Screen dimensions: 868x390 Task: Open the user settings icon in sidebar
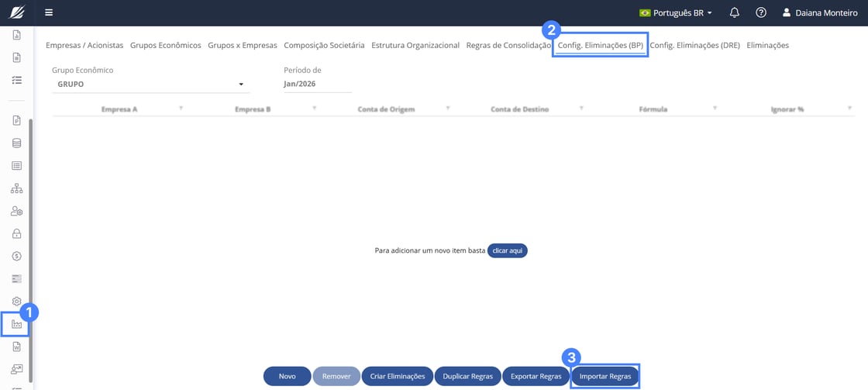16,211
